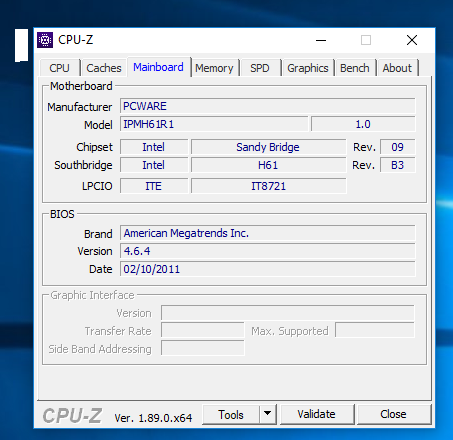Select the H61 southbridge value
453x440 pixels.
tap(268, 165)
